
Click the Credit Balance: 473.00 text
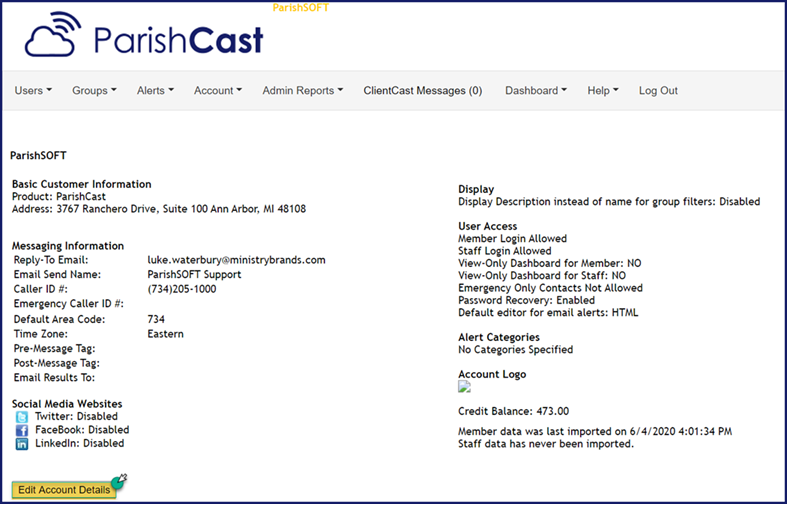(x=513, y=411)
